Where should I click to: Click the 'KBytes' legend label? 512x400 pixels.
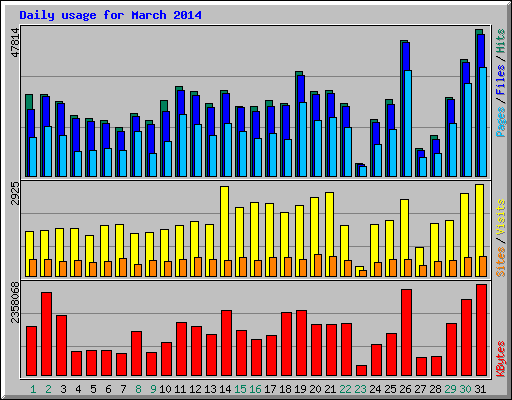point(500,359)
